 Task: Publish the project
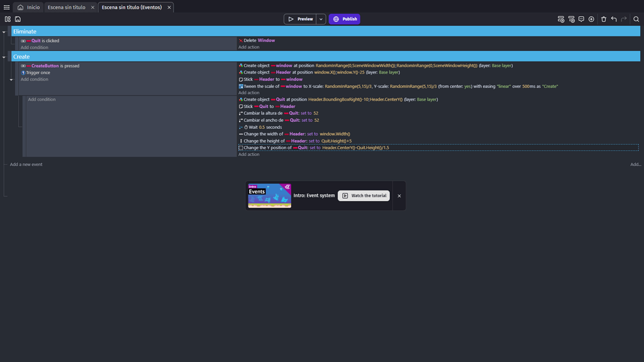pos(344,19)
